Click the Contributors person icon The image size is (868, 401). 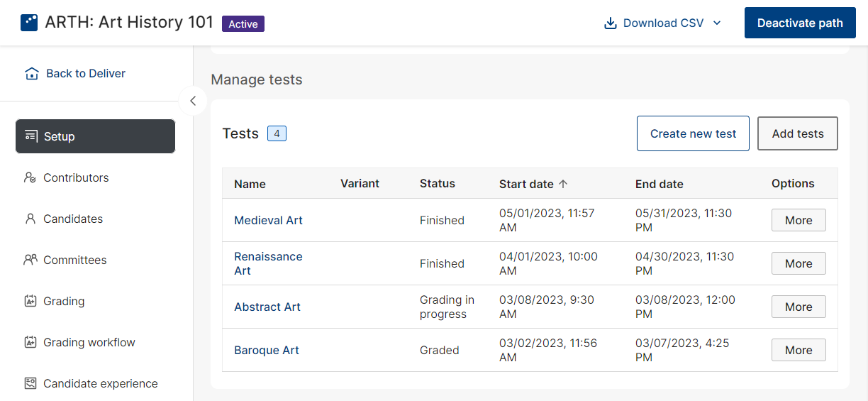point(30,177)
